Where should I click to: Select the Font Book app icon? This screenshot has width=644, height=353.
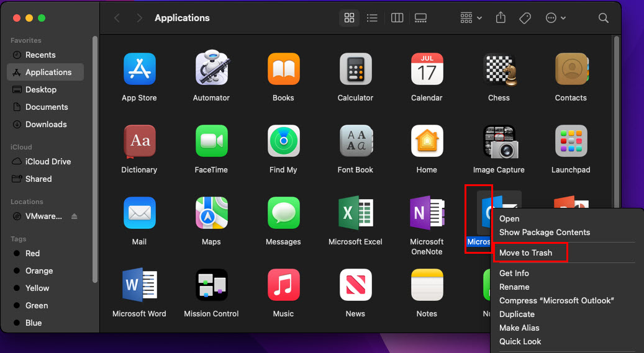[355, 141]
